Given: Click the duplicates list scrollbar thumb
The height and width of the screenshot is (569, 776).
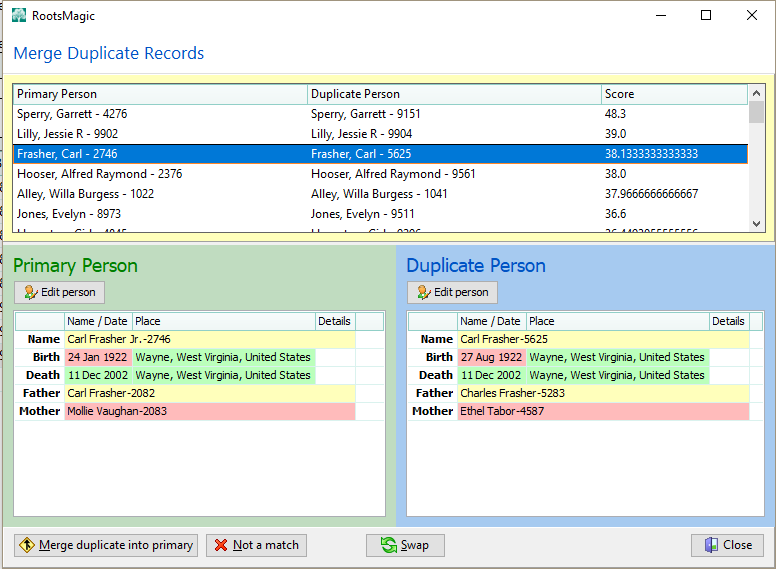Looking at the screenshot, I should [756, 112].
